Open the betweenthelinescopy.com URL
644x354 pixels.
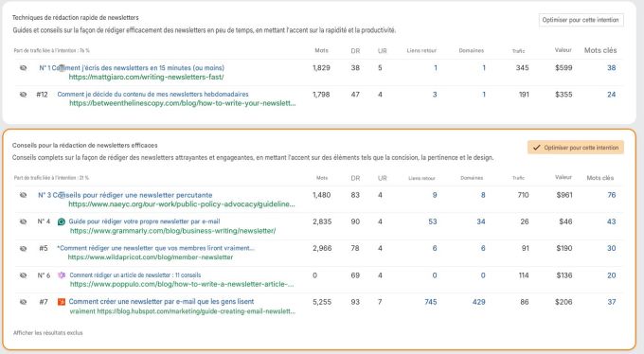click(183, 103)
